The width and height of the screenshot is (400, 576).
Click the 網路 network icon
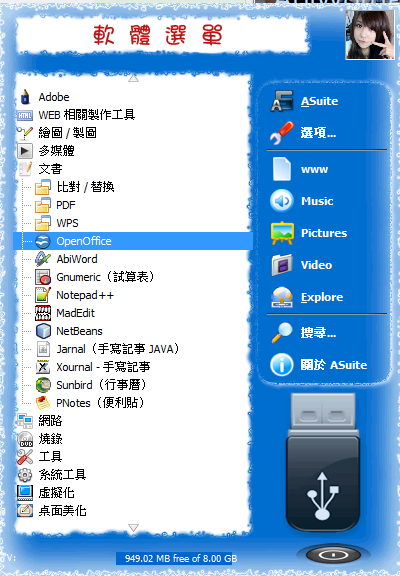point(25,421)
